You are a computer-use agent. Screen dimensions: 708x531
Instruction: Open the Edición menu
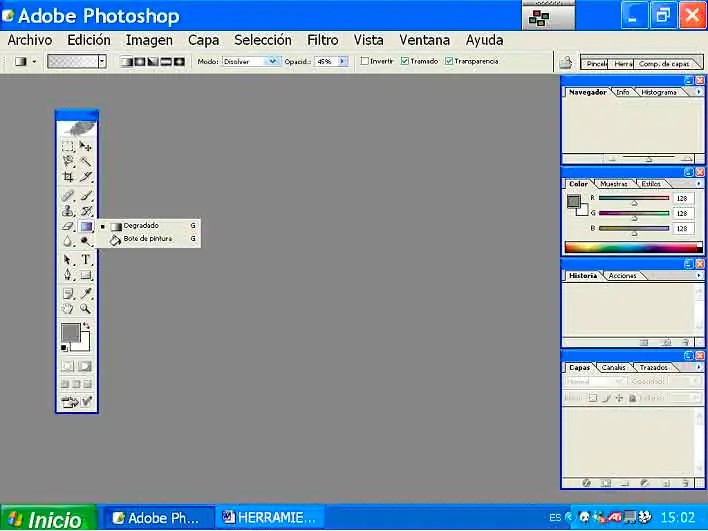[89, 40]
